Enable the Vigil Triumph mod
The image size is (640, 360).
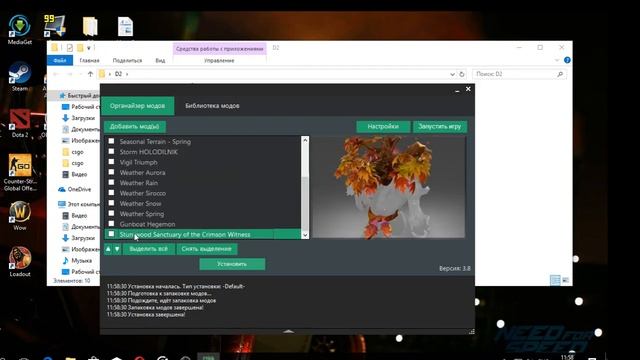point(111,162)
